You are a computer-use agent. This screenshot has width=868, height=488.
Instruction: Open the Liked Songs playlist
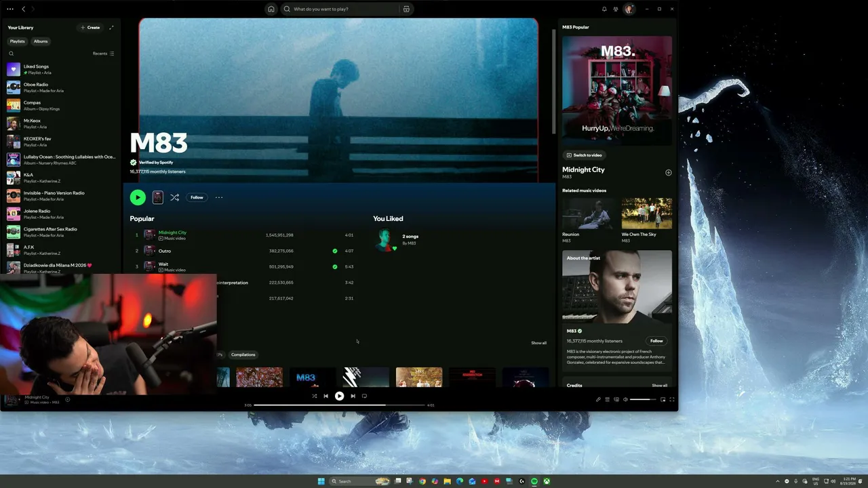pos(61,69)
